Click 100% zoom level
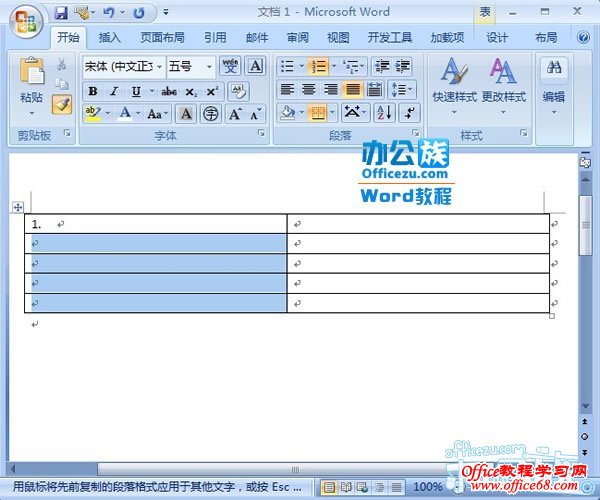 pyautogui.click(x=427, y=487)
